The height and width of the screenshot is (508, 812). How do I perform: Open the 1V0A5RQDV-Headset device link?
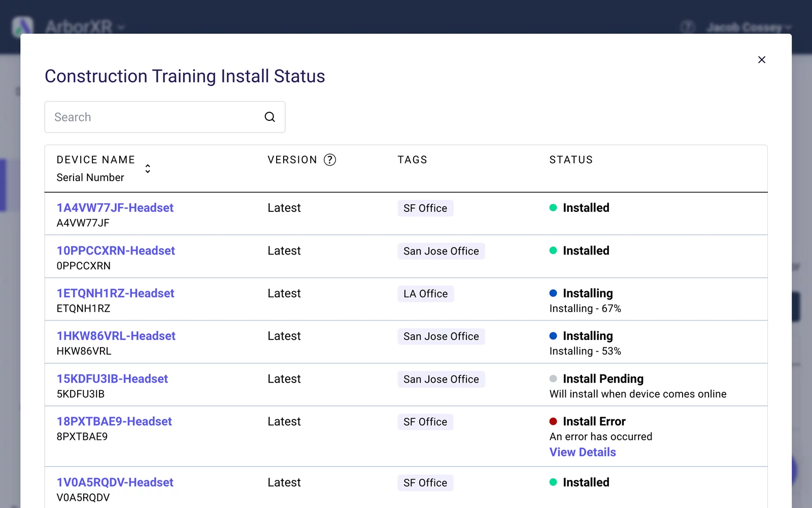click(115, 482)
